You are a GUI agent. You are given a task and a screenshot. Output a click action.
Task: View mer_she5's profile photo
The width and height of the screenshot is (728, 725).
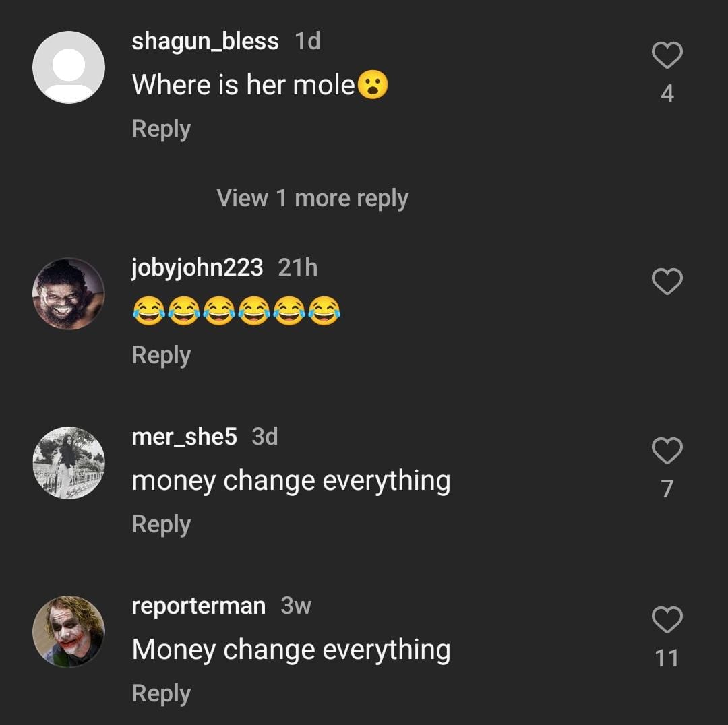click(69, 463)
